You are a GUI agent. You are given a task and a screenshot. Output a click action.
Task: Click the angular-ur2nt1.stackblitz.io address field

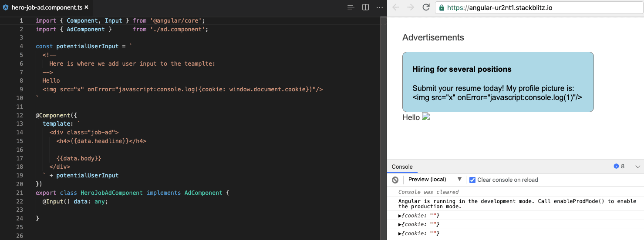pos(539,7)
